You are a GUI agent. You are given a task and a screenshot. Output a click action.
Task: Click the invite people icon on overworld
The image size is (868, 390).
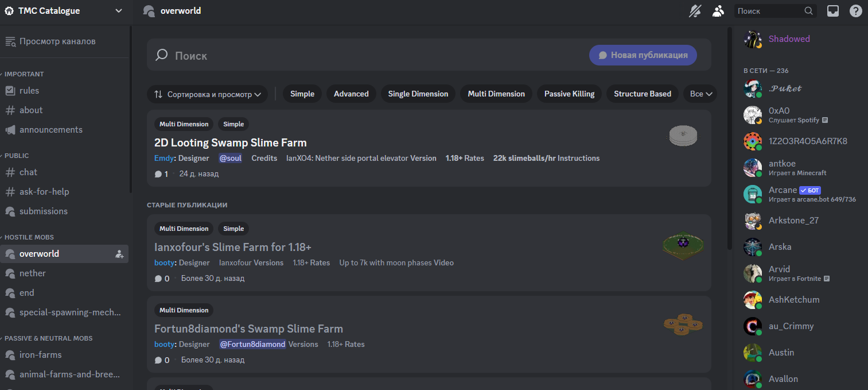point(119,254)
